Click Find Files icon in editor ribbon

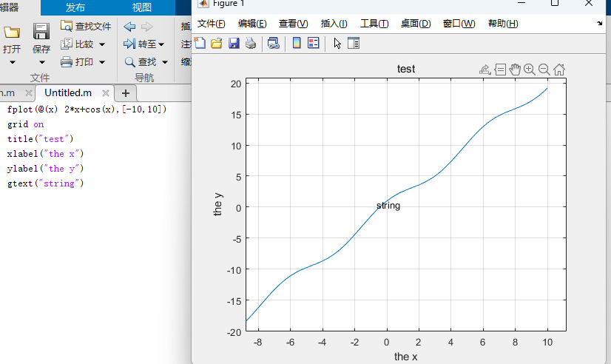coord(67,26)
